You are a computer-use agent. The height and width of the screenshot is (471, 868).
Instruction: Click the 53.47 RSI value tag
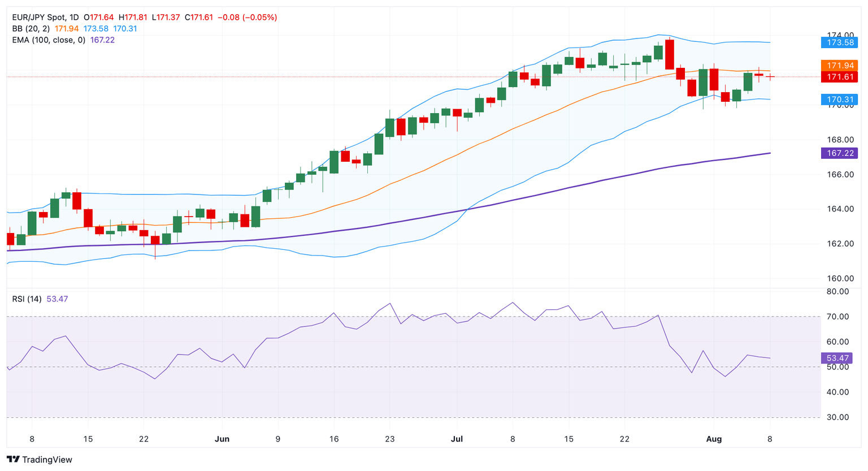[837, 358]
